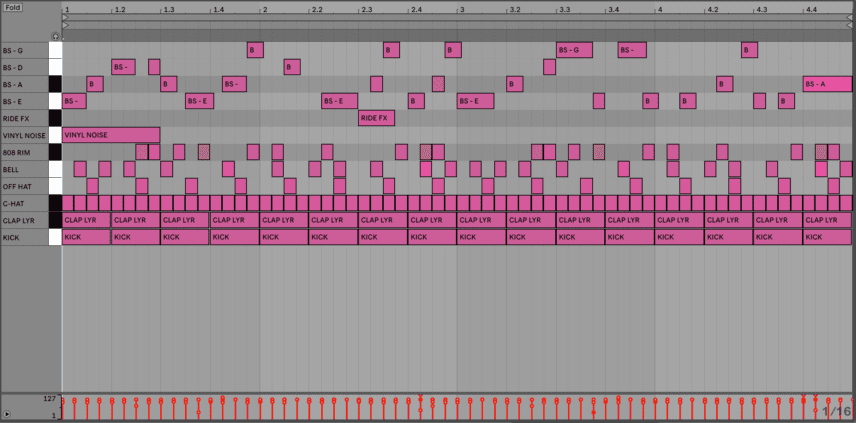The image size is (856, 423).
Task: Select the long VINYL NOISE note
Action: click(x=111, y=135)
